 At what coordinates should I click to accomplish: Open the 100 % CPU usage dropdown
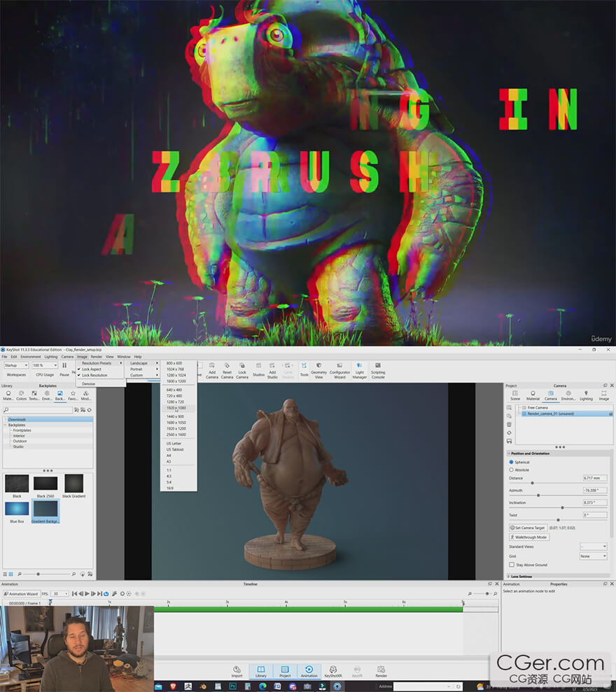45,365
